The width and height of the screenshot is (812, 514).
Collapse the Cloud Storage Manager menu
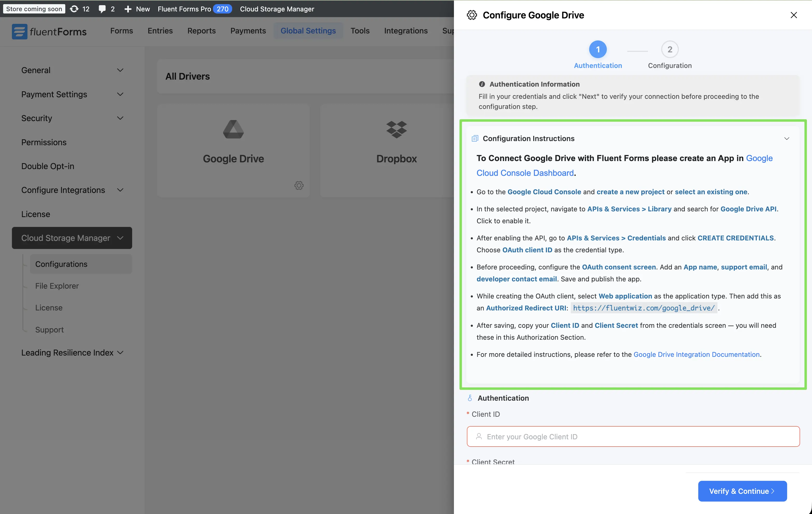(x=120, y=238)
